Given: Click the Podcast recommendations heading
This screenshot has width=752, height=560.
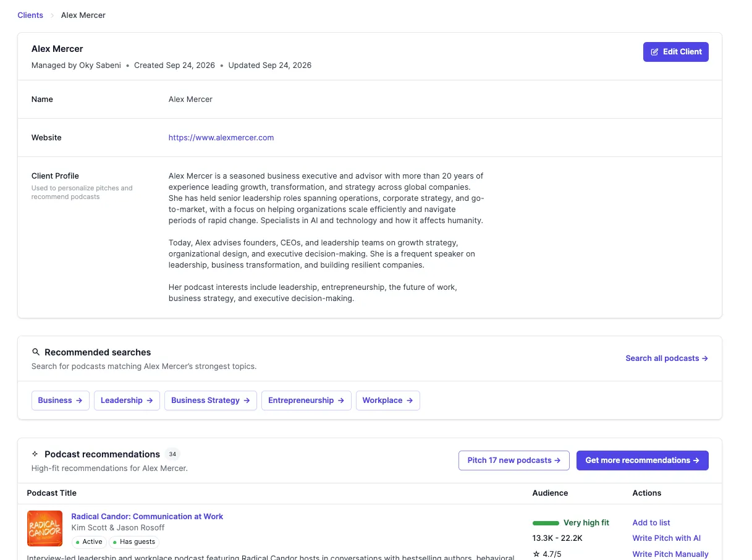Looking at the screenshot, I should click(x=102, y=454).
